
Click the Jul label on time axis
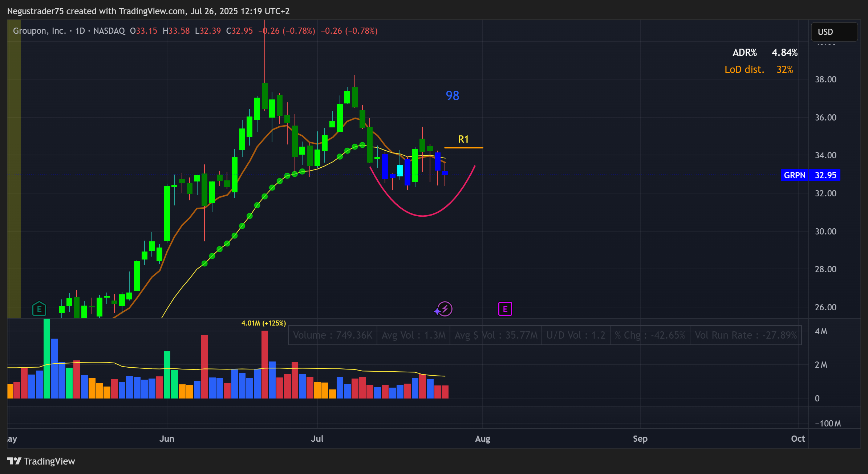click(317, 438)
